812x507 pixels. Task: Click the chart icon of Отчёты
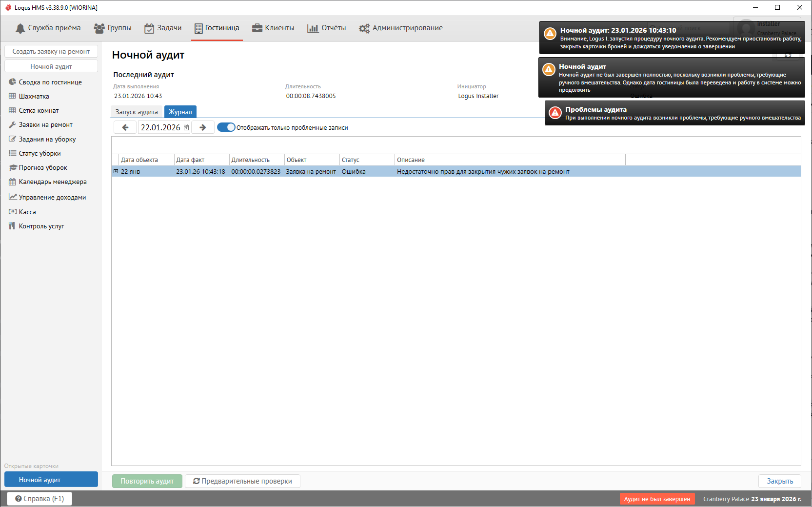(x=313, y=28)
